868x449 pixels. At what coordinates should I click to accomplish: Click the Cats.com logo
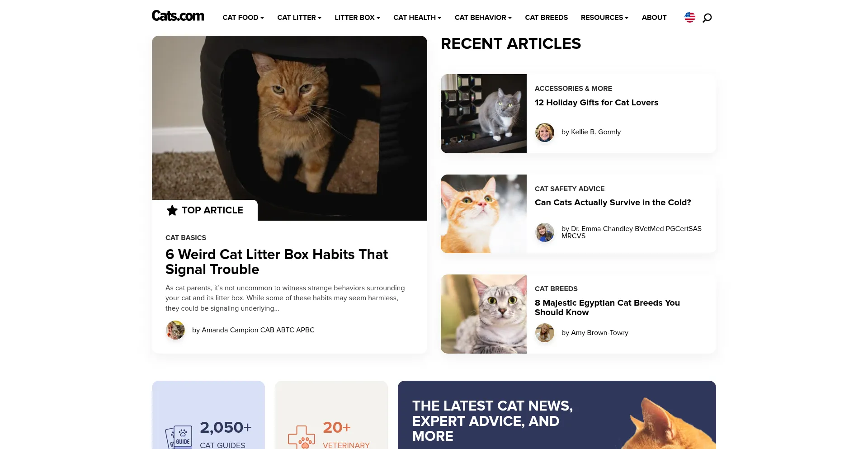click(178, 16)
